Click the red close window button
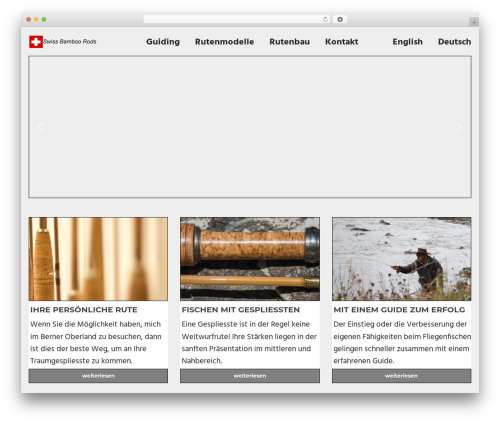 click(29, 20)
